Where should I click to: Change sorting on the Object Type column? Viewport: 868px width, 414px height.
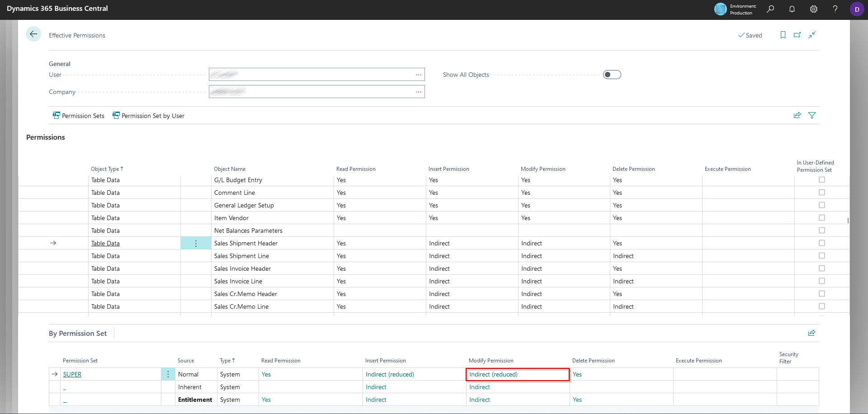click(x=107, y=169)
